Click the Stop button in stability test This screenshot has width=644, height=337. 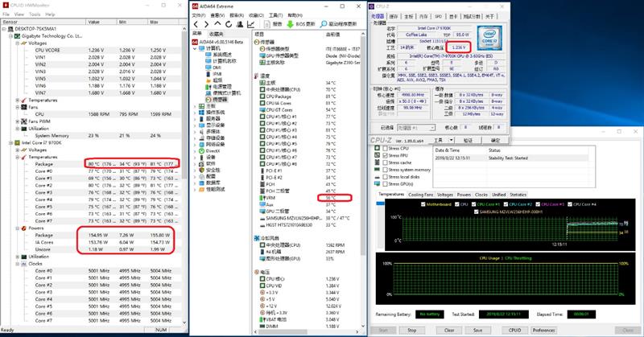[x=412, y=330]
